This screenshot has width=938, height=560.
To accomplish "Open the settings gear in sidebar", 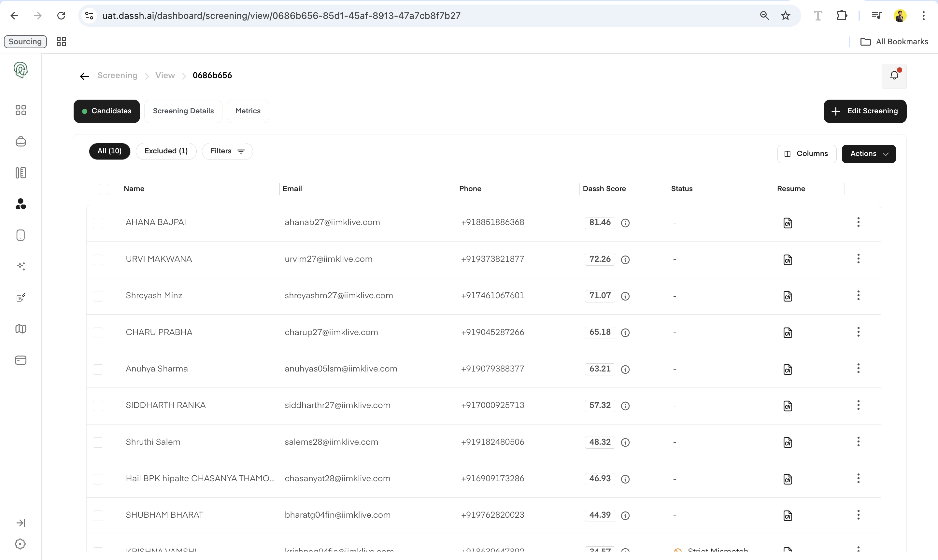I will 21,544.
